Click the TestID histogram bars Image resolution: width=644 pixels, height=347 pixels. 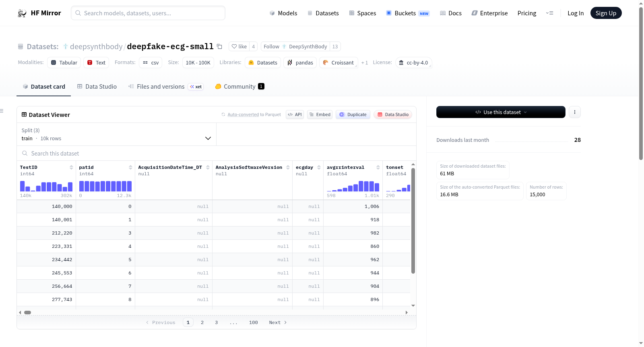46,186
